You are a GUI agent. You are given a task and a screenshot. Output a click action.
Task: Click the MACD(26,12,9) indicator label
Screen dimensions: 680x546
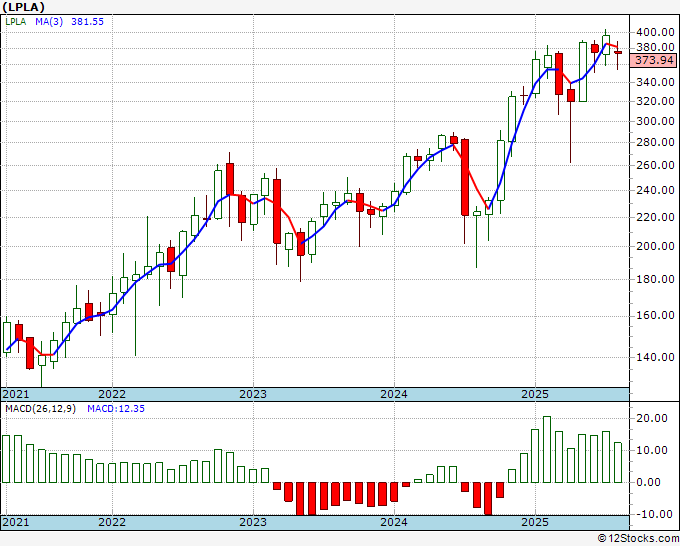[40, 409]
